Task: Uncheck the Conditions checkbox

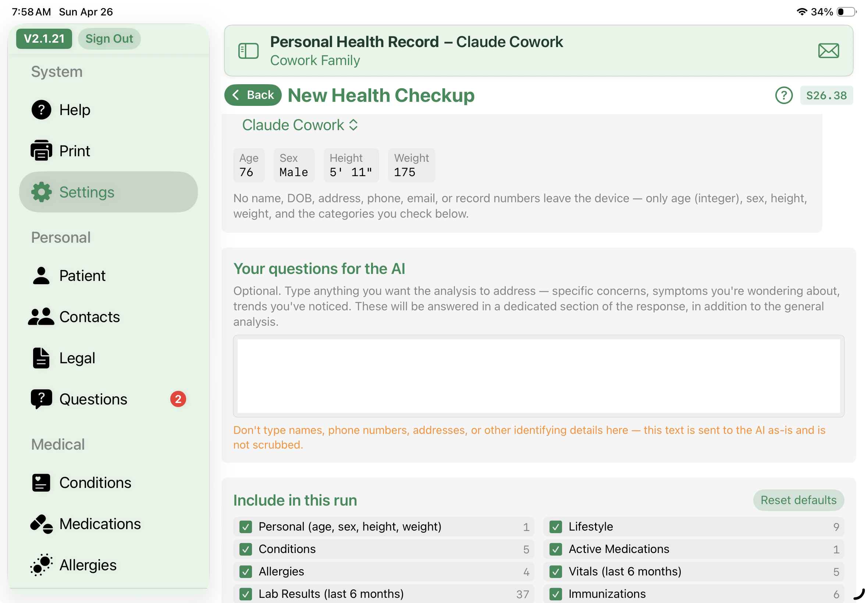Action: (246, 549)
